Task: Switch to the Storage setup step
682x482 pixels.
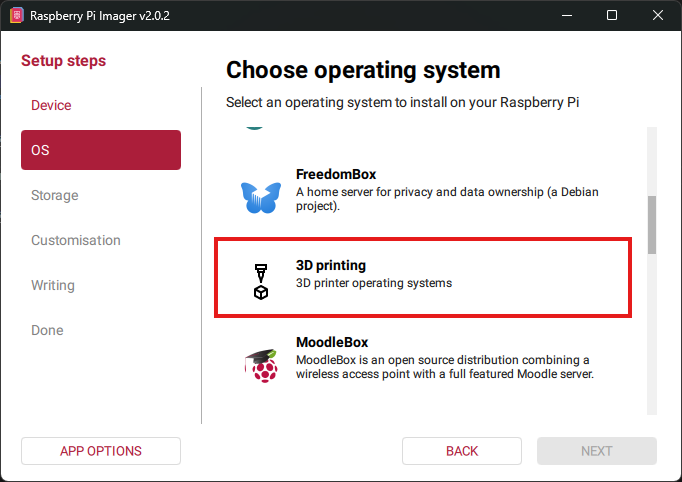Action: point(55,195)
